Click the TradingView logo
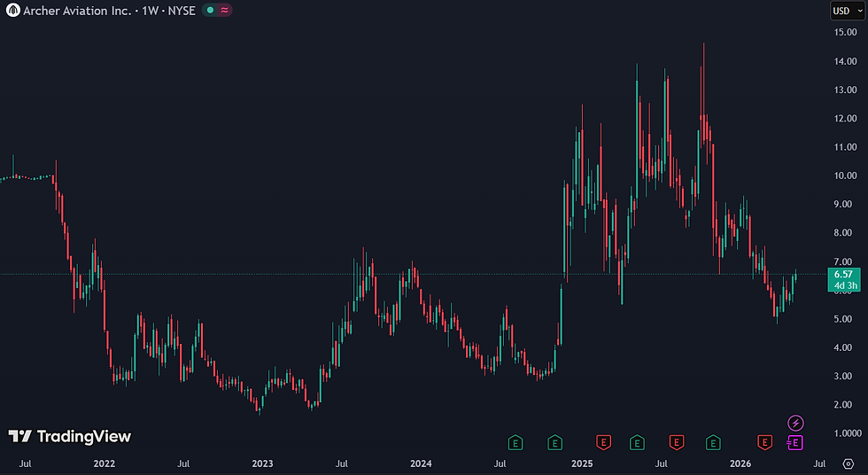Image resolution: width=868 pixels, height=475 pixels. click(x=70, y=436)
